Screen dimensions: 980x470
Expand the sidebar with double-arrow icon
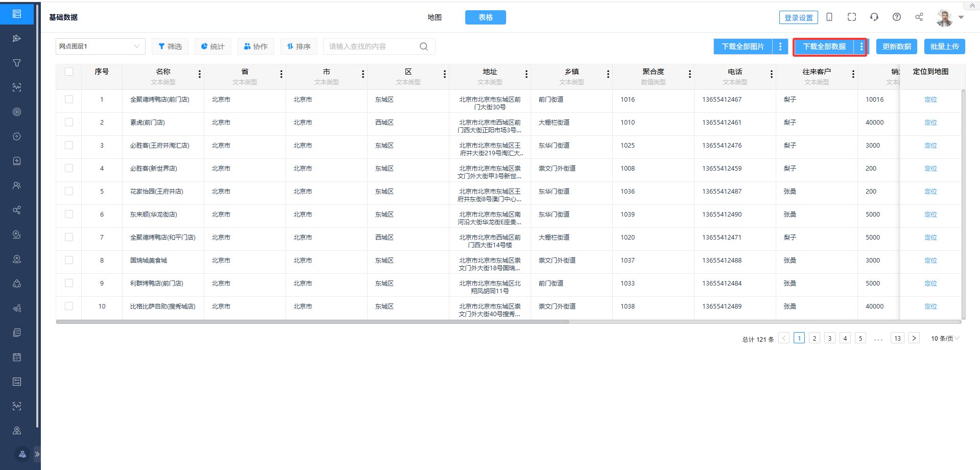pos(37,454)
